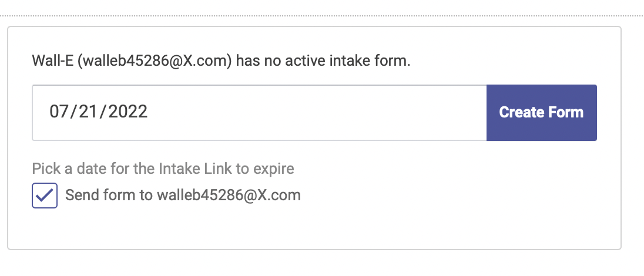
Task: Click 'Pick a date for the Intake Link' hint
Action: coord(163,169)
